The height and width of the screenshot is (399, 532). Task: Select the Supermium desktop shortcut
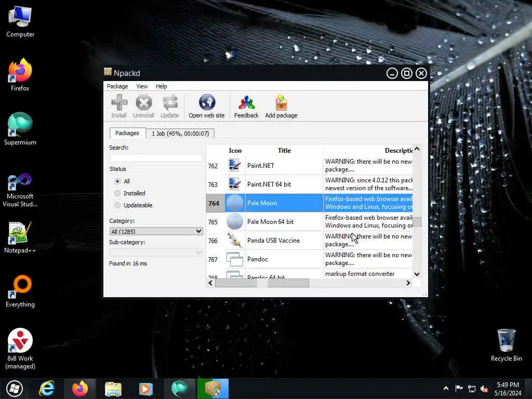pos(20,129)
